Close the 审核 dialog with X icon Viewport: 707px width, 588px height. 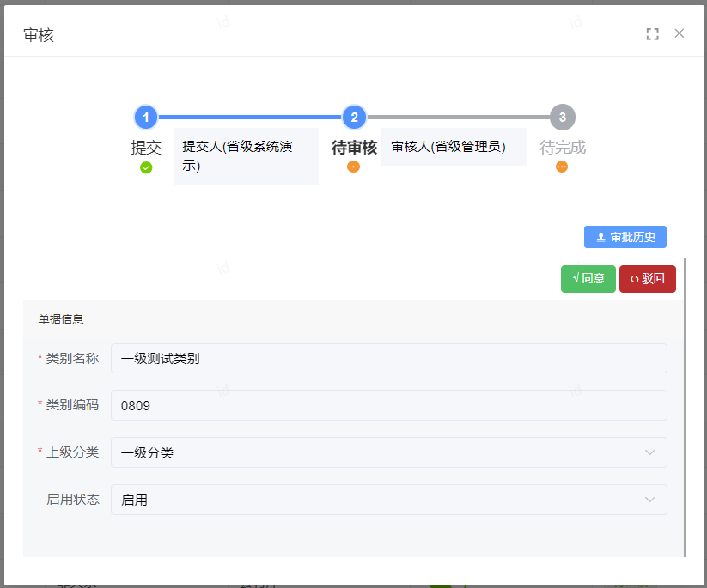pos(679,33)
